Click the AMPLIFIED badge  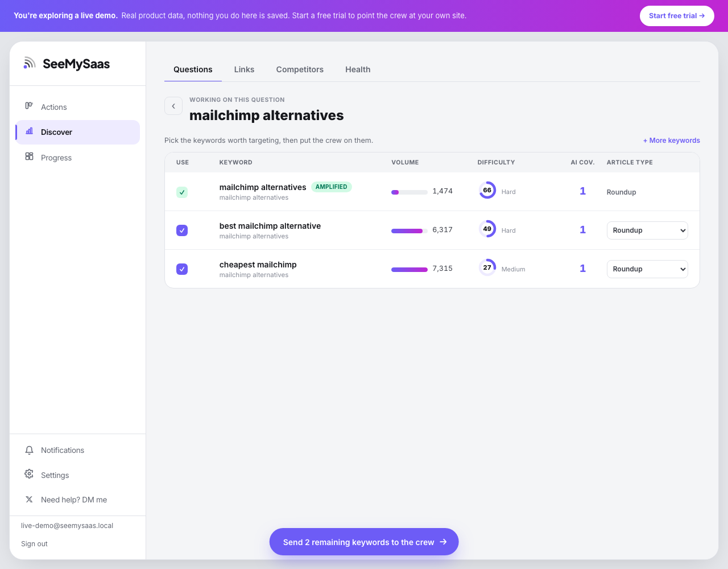[332, 187]
